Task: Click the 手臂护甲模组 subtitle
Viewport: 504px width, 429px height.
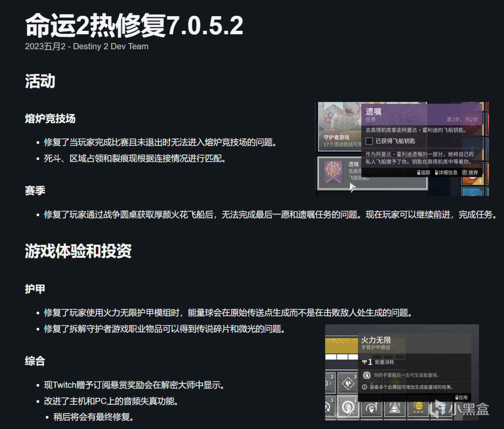Action: point(375,348)
